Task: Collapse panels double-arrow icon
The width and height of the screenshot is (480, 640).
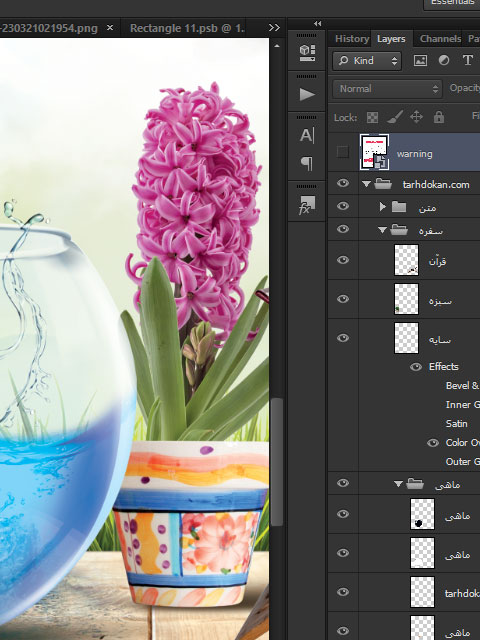Action: coord(318,24)
